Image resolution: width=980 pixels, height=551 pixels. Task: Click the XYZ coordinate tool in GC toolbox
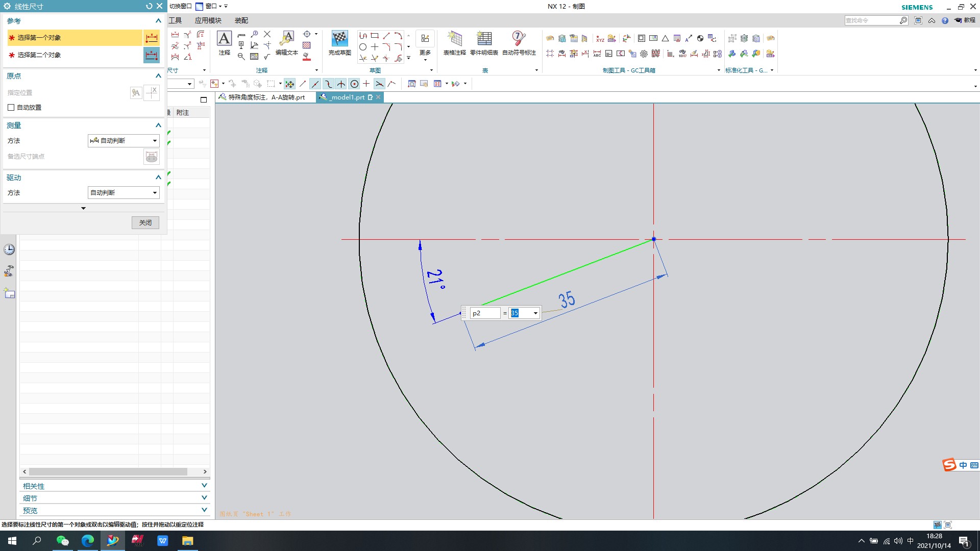coord(600,39)
